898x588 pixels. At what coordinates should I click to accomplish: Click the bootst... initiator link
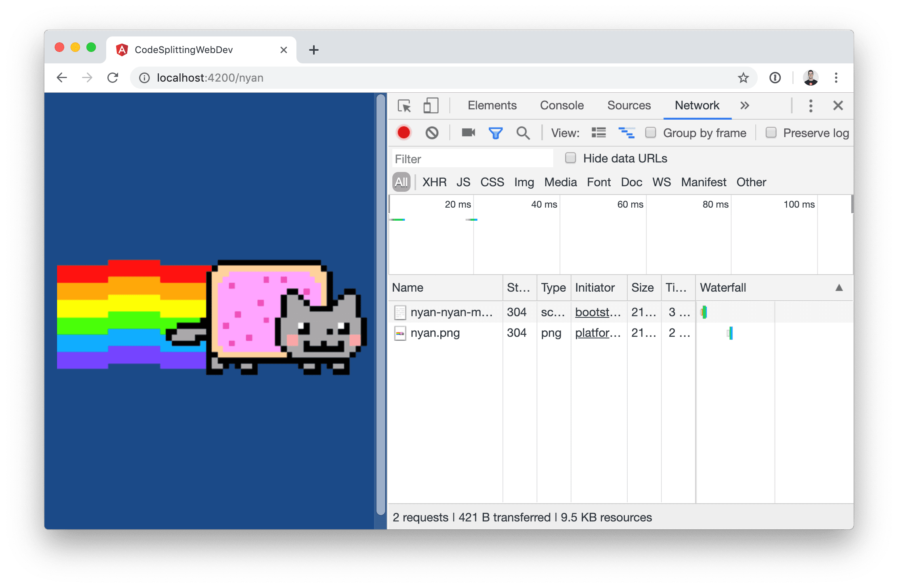tap(597, 312)
